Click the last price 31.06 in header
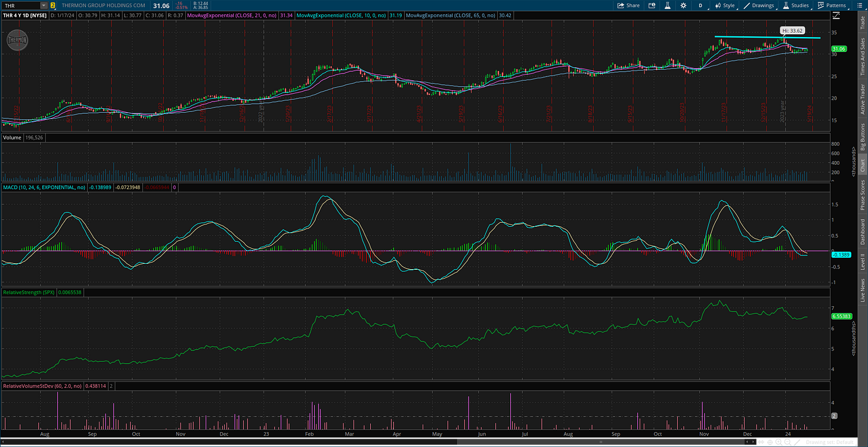 pos(162,5)
